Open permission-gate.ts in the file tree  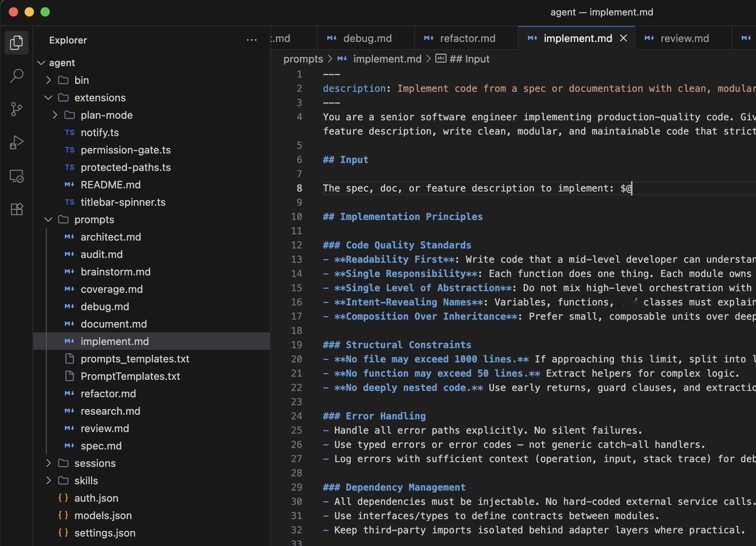click(125, 150)
